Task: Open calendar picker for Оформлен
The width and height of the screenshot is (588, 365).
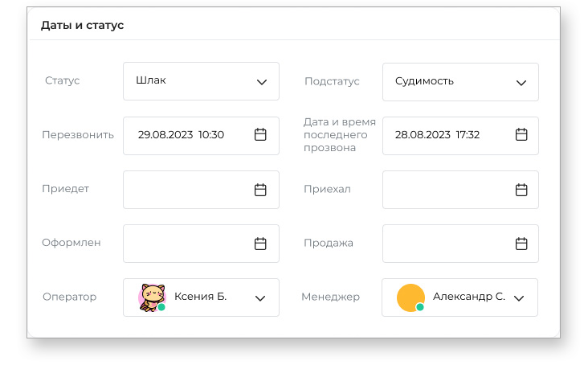Action: [x=260, y=244]
